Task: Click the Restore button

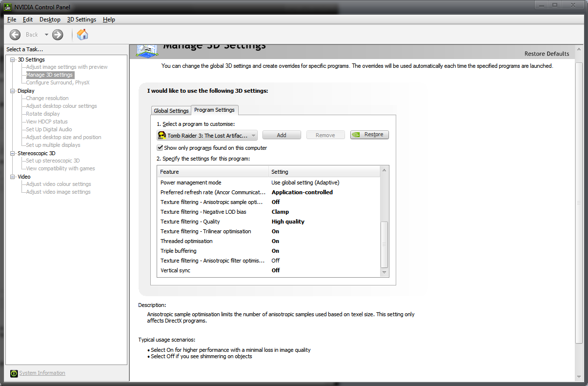Action: (x=369, y=135)
